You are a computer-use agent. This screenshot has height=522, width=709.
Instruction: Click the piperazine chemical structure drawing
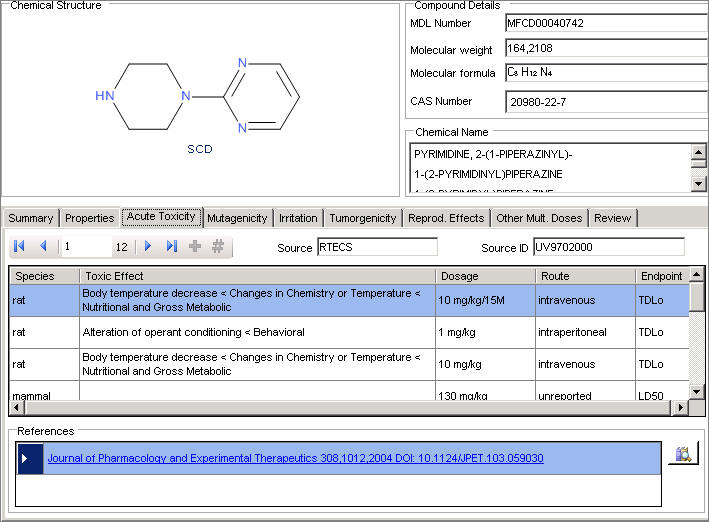coord(200,98)
